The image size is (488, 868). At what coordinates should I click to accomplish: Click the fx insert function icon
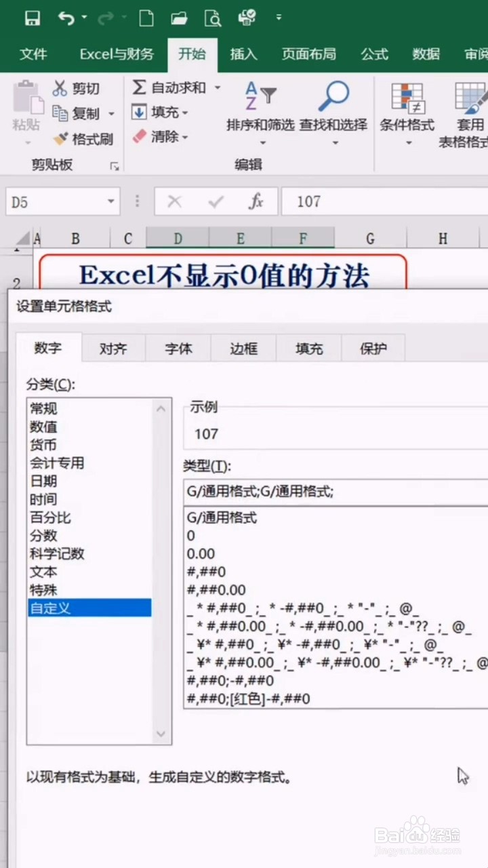pyautogui.click(x=256, y=201)
